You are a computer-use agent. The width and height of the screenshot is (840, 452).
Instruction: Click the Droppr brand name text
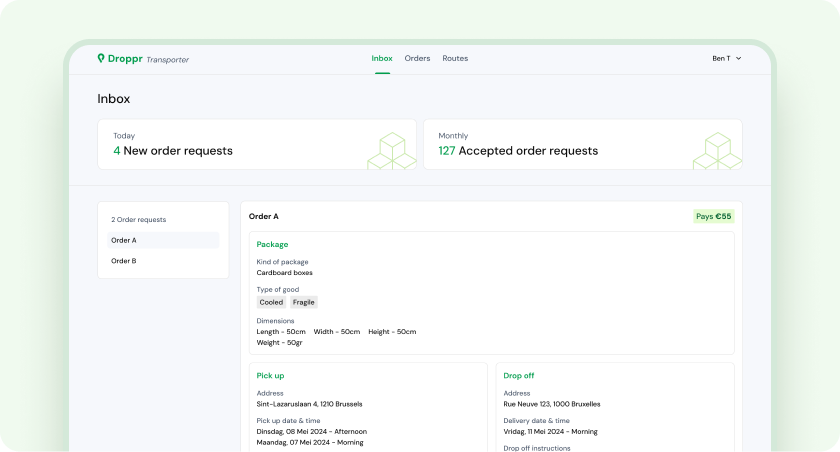[125, 58]
